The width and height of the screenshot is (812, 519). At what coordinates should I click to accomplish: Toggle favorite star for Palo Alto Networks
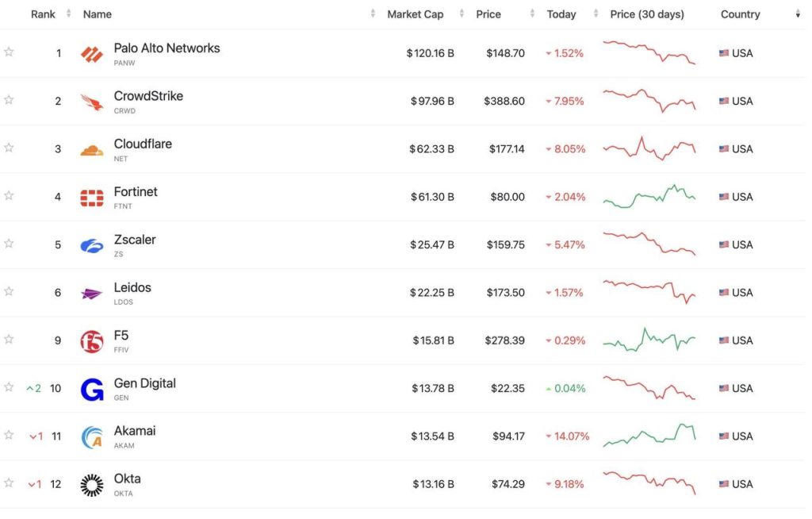(x=9, y=52)
